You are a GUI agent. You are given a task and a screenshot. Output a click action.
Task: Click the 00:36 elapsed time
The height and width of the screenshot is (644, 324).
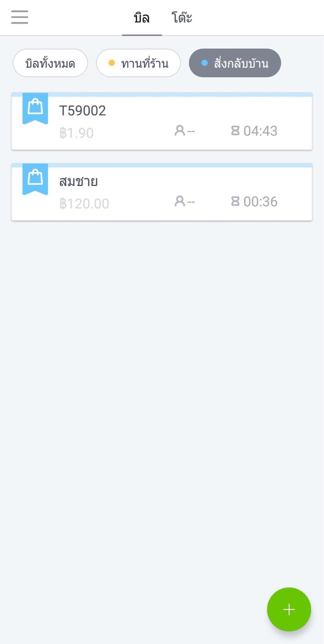coord(260,202)
